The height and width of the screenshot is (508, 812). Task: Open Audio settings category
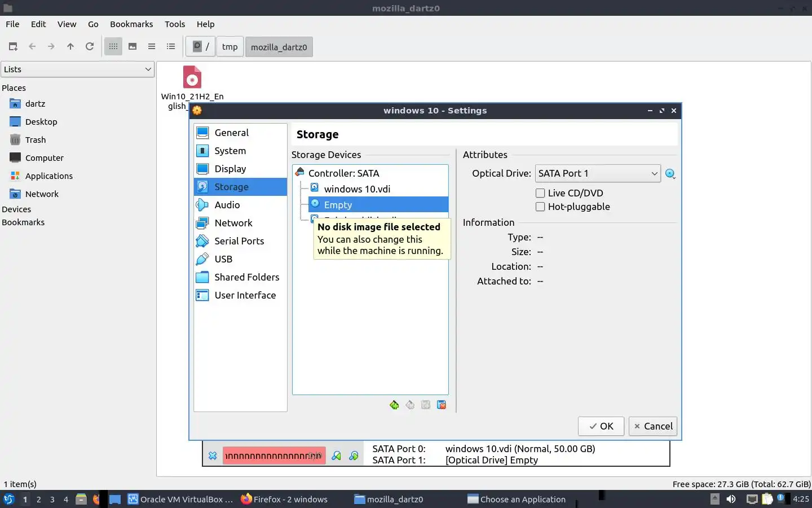[x=240, y=205]
